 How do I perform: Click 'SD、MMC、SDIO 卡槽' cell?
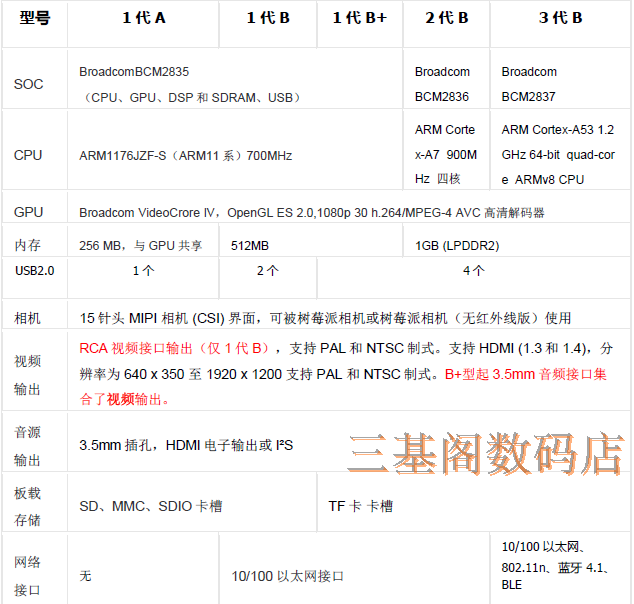tap(151, 506)
